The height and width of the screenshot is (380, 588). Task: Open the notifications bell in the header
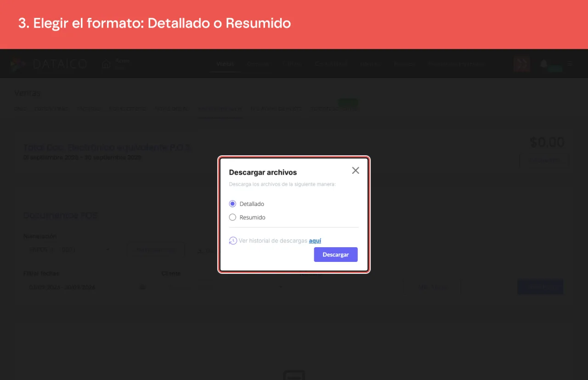pos(544,64)
